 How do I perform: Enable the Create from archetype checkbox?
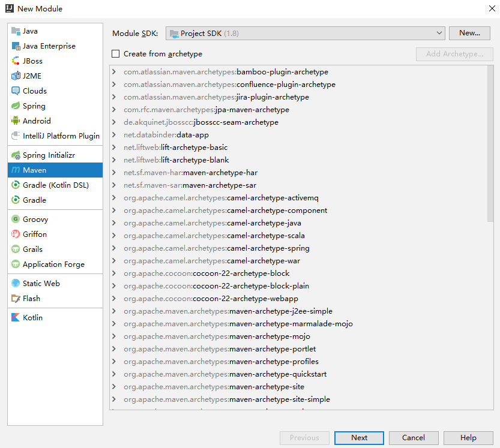tap(116, 54)
